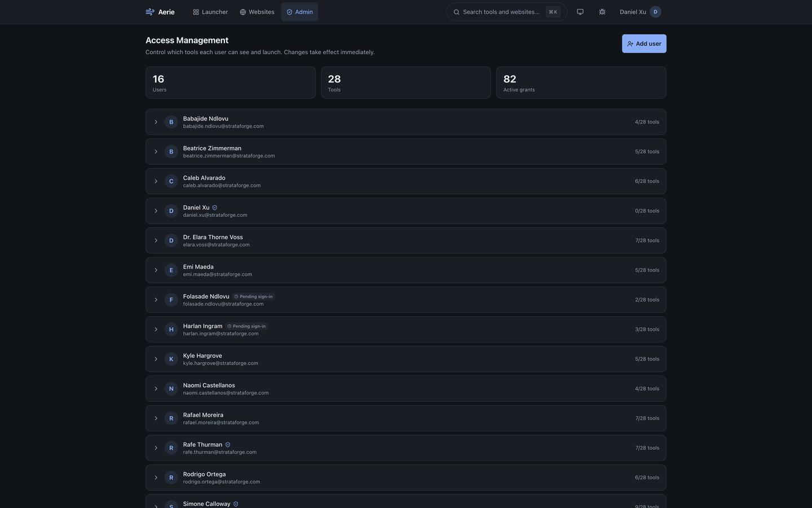Expand Emi Maeda's row chevron
This screenshot has height=508, width=812.
(x=156, y=270)
